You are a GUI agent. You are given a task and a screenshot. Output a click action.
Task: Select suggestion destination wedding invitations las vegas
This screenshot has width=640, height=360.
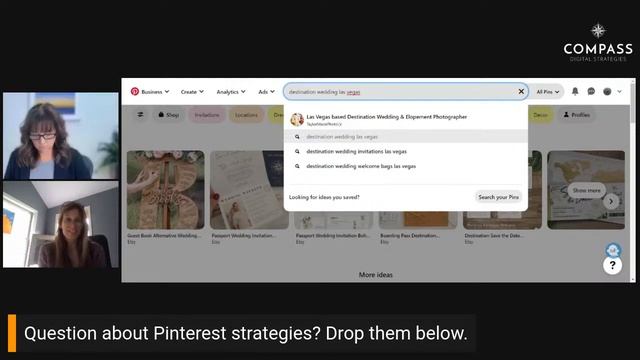coord(406,151)
